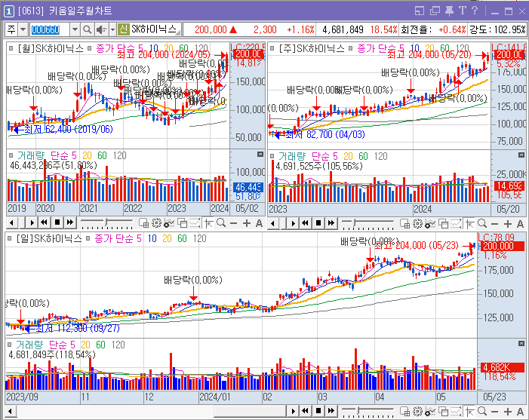This screenshot has width=529, height=420.
Task: Click the duplicate window icon in title bar
Action: tap(435, 11)
